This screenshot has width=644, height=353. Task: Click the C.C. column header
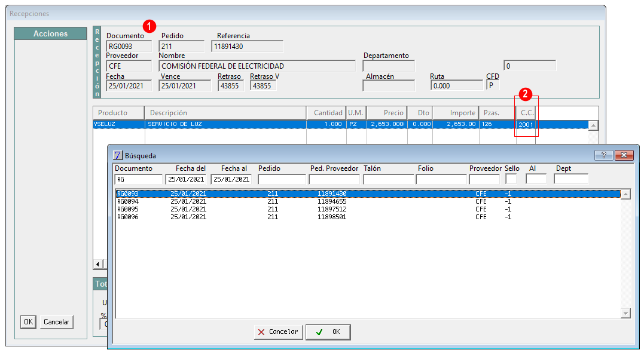click(x=527, y=113)
